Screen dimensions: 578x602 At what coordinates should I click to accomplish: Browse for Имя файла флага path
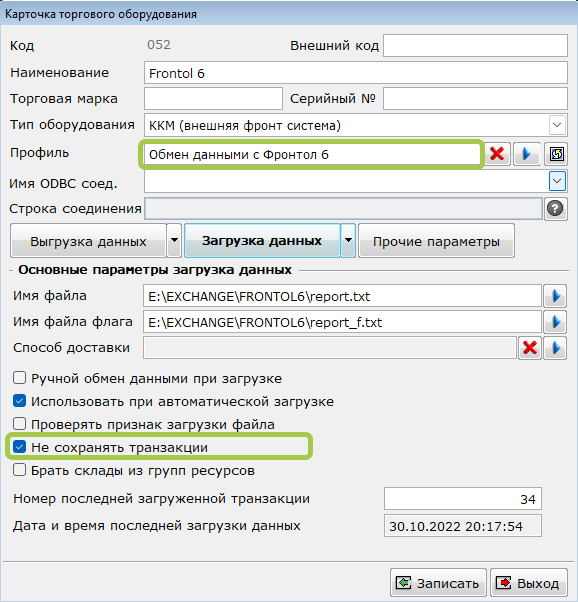coord(555,322)
